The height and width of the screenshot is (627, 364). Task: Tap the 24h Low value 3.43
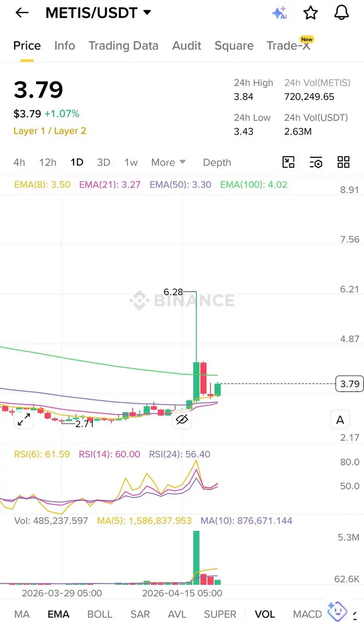[244, 131]
